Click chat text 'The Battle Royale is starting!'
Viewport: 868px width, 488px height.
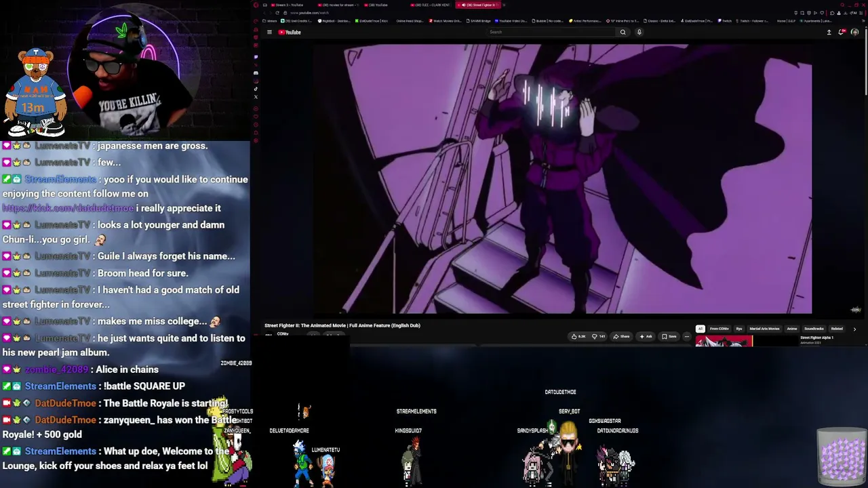[166, 403]
